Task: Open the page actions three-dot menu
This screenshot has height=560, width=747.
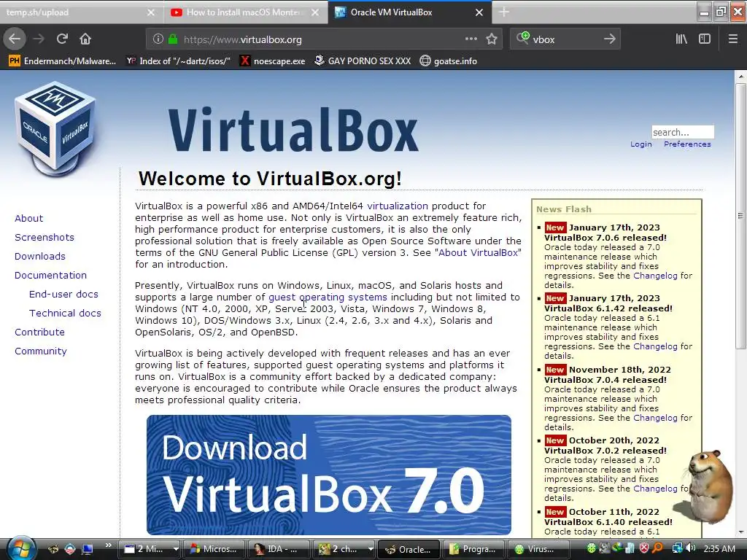Action: 471,39
